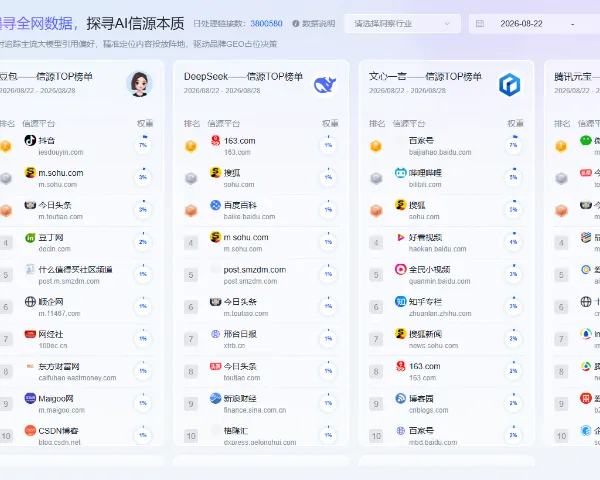
Task: Click the 网经社 red icon
Action: pos(30,334)
